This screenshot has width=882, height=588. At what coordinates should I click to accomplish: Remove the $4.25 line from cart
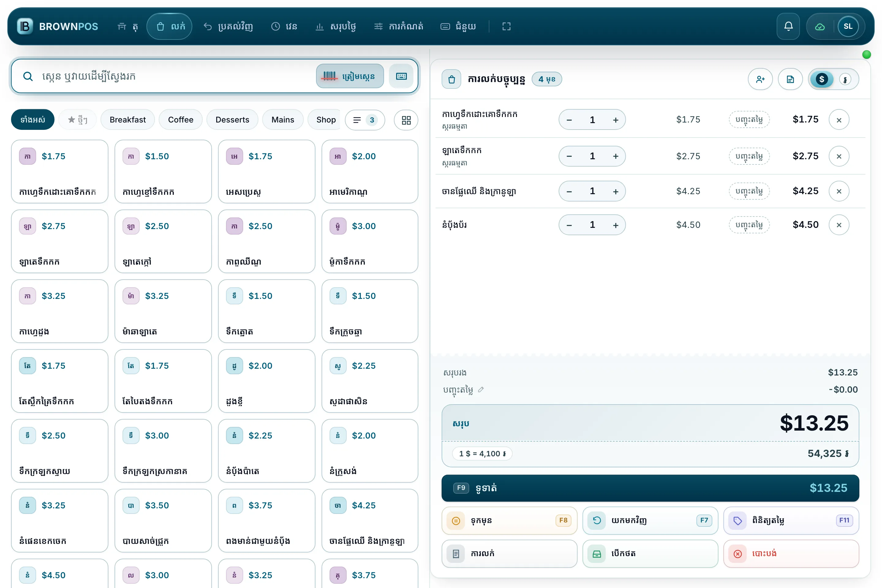(x=839, y=191)
